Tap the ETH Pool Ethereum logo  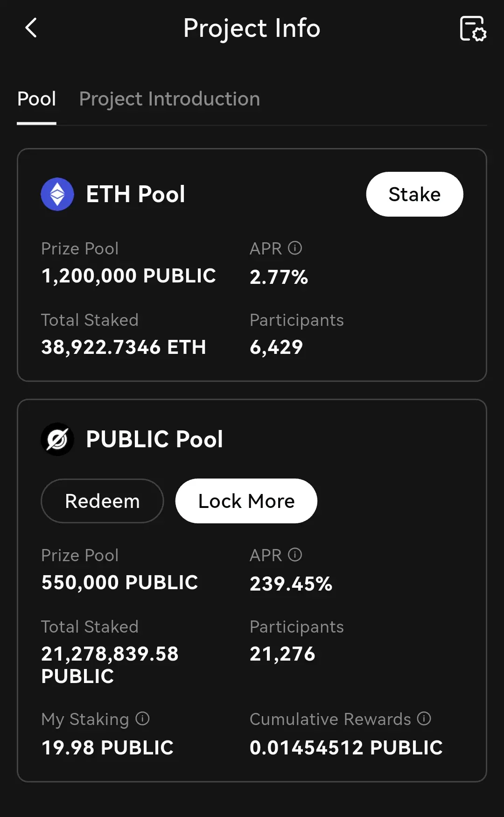[57, 194]
